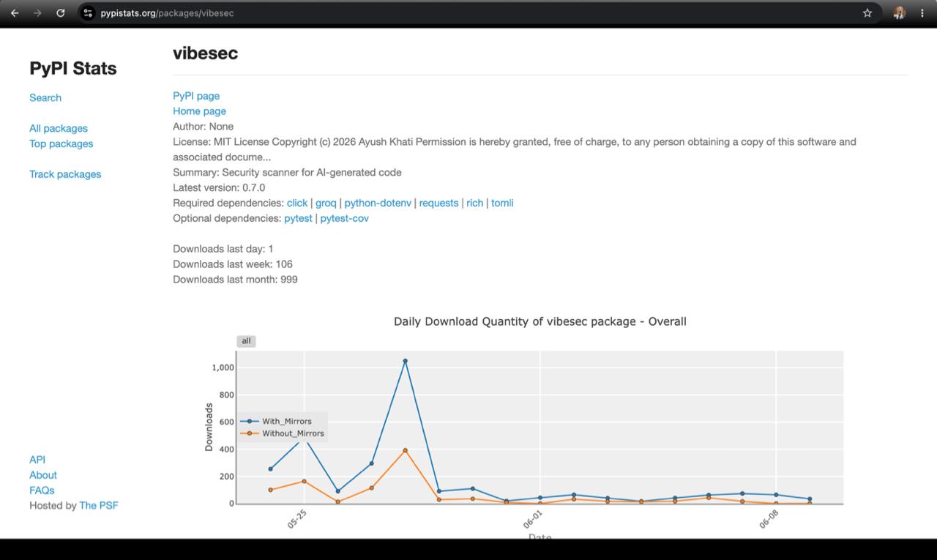This screenshot has width=937, height=560.
Task: Click 'Downloads last week: 106' text
Action: pyautogui.click(x=233, y=264)
